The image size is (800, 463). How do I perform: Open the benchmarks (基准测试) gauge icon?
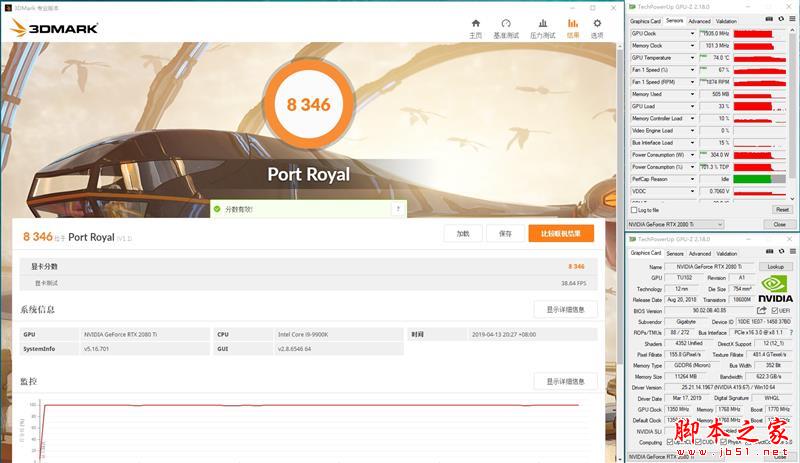point(506,23)
